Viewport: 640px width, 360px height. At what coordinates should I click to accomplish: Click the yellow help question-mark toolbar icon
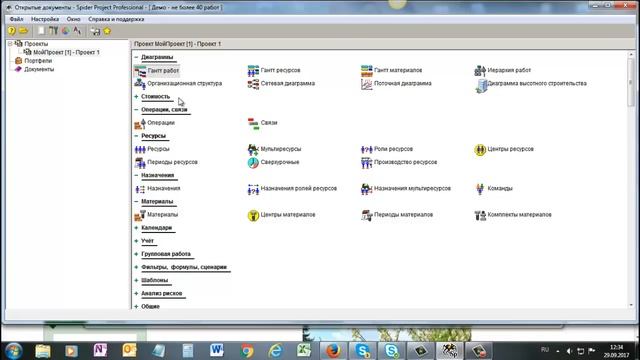tap(11, 31)
